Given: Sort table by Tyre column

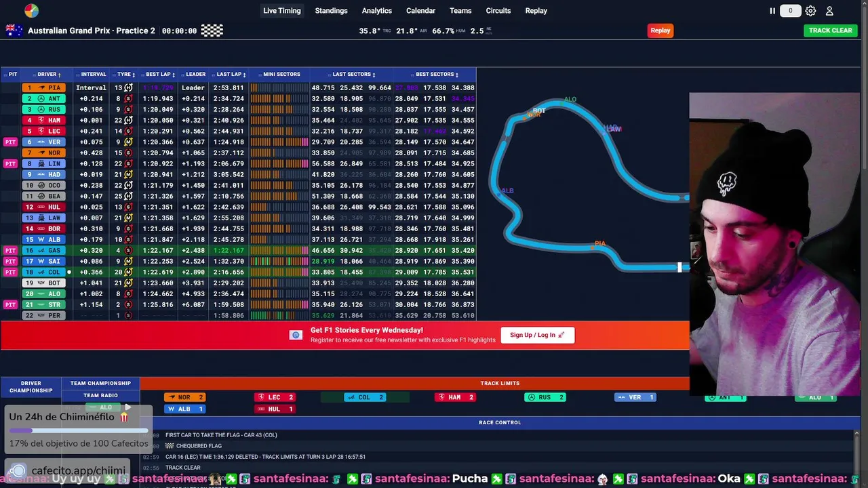Looking at the screenshot, I should [126, 75].
